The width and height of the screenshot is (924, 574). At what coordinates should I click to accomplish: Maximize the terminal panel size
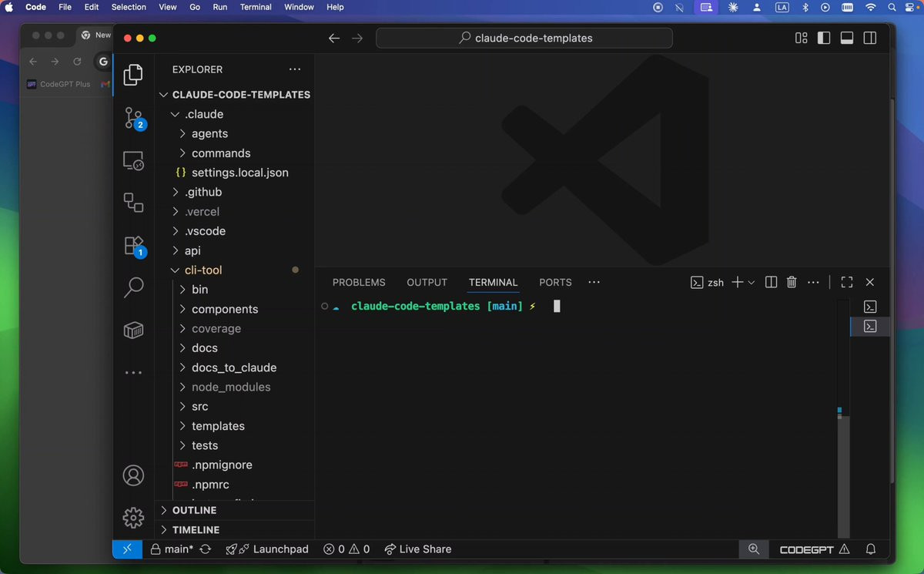[847, 282]
